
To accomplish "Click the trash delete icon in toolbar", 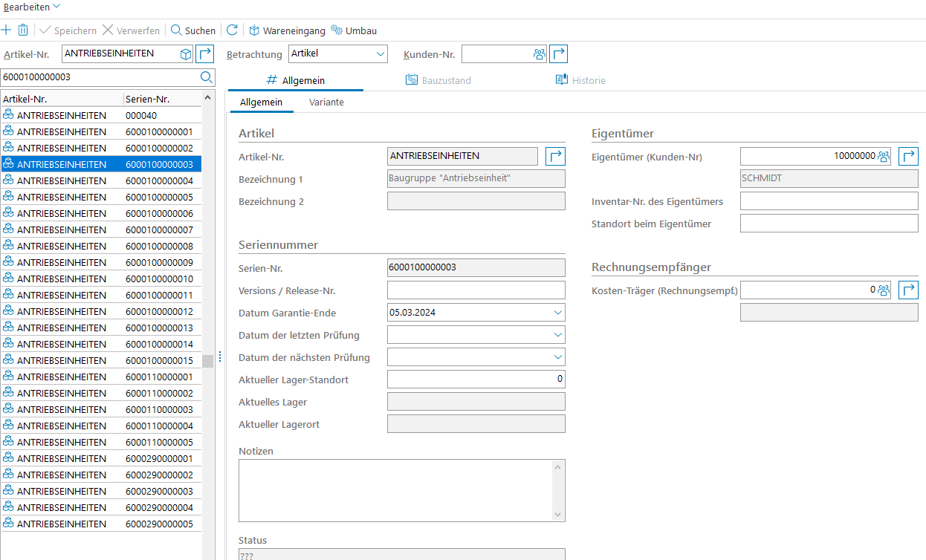I will [x=23, y=30].
